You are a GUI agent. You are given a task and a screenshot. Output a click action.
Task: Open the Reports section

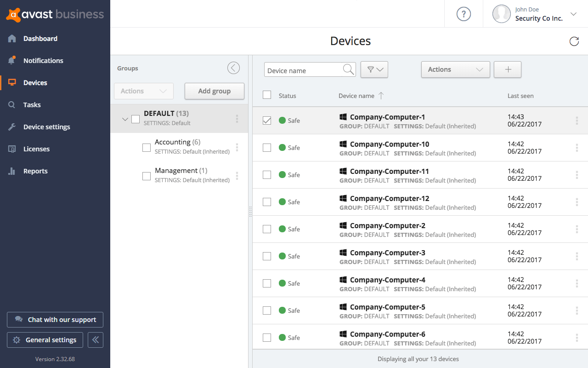pos(35,171)
